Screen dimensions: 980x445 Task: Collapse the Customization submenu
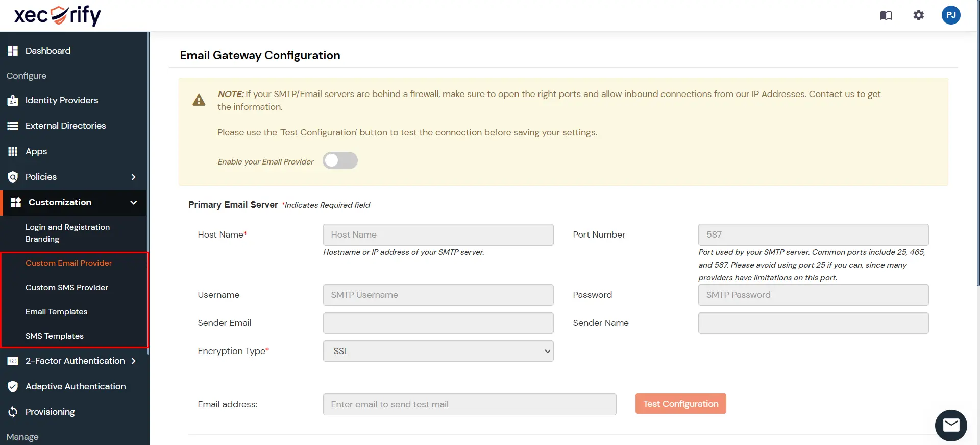coord(133,202)
